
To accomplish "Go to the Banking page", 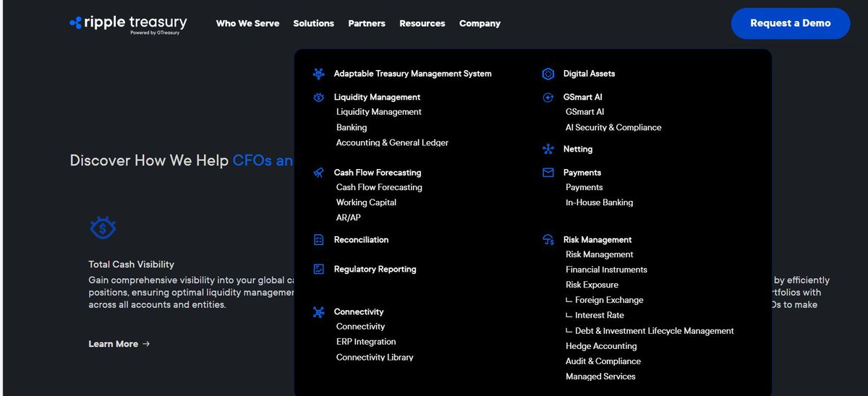I will point(352,127).
